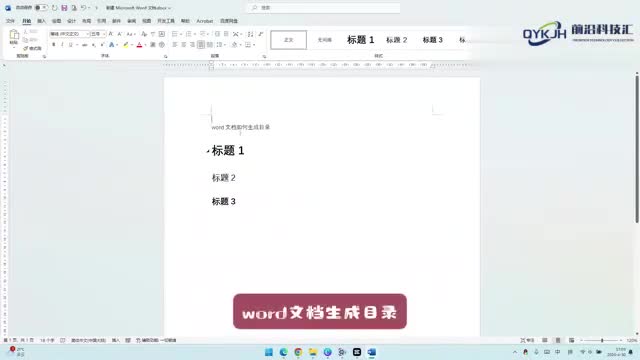Click the 标题 2 heading text in document
Screen dimensions: 640x360
pyautogui.click(x=224, y=178)
